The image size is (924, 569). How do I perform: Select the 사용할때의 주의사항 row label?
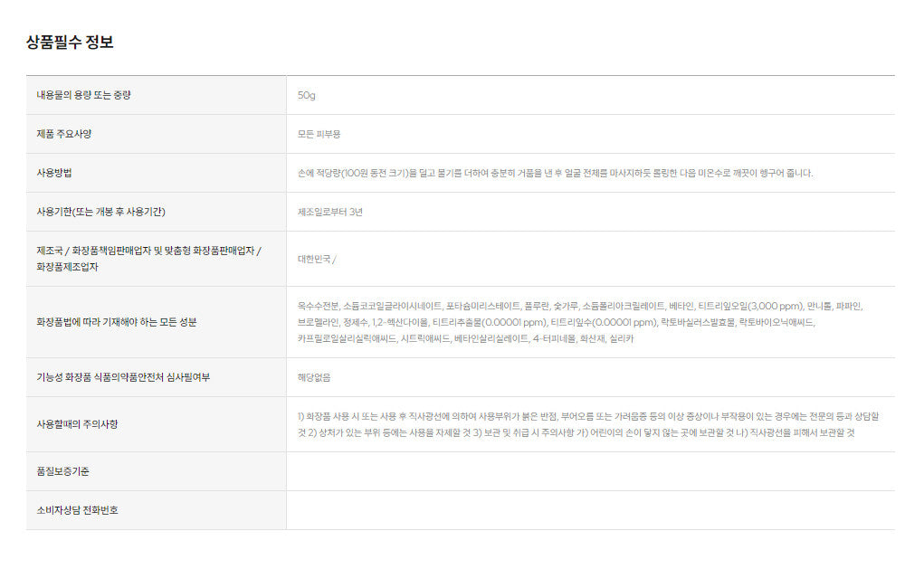coord(77,424)
